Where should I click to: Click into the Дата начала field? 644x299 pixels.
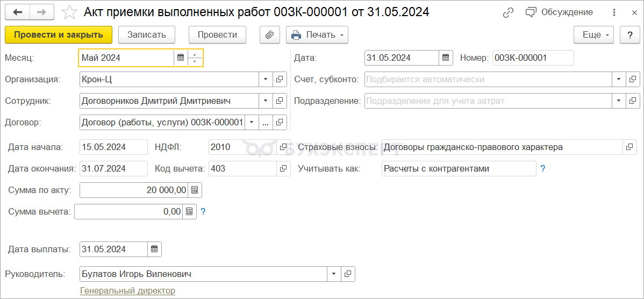113,147
